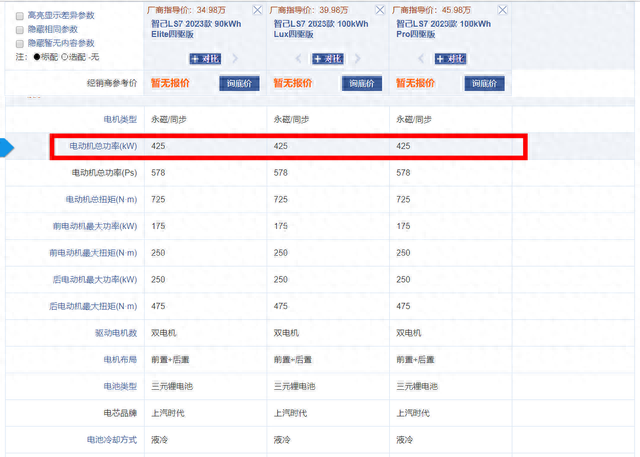
Task: Add Pro四驱版 to 对比 list
Action: (x=450, y=59)
